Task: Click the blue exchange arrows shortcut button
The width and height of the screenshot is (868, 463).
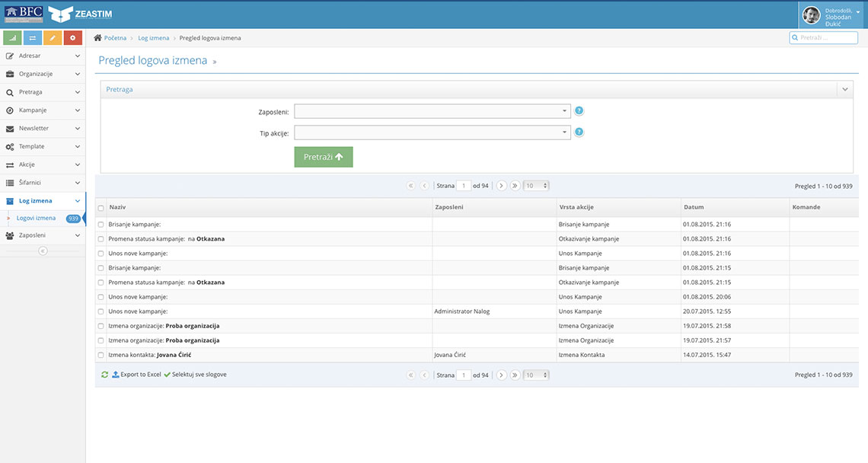Action: tap(33, 37)
